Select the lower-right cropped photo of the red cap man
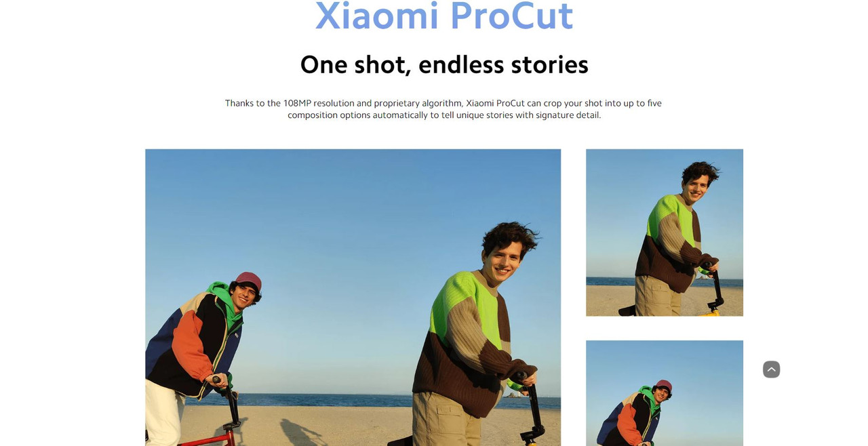The width and height of the screenshot is (868, 446). [x=665, y=393]
